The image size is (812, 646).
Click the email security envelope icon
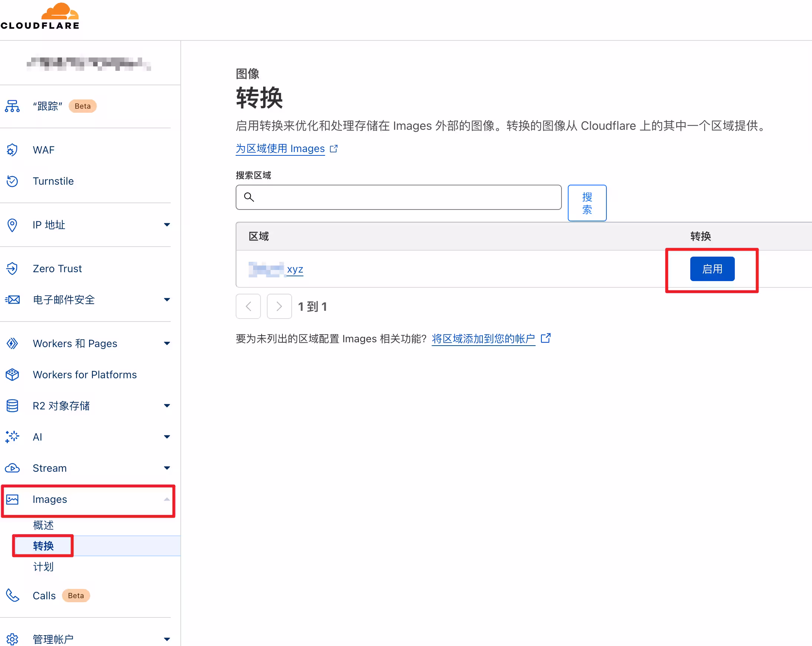point(12,300)
